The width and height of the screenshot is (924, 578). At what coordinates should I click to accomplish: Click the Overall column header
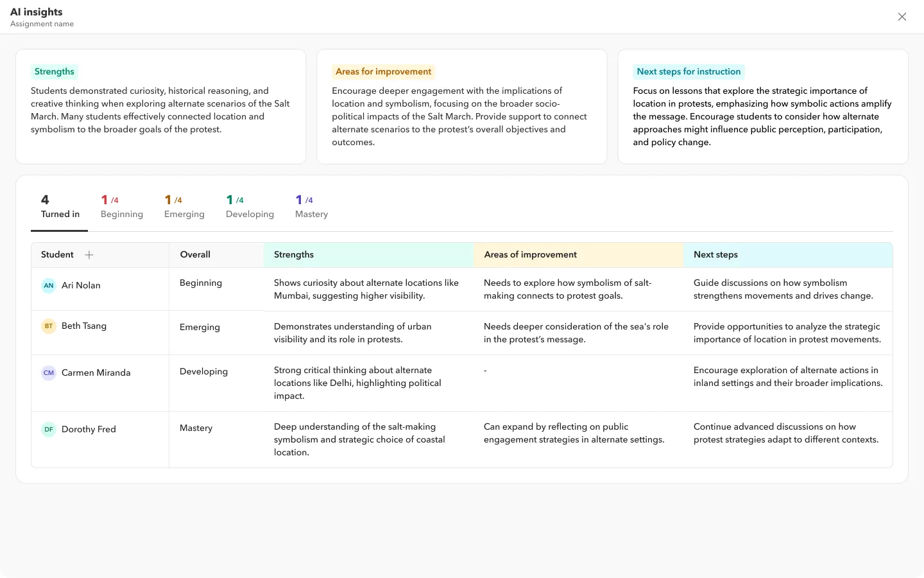click(x=194, y=254)
